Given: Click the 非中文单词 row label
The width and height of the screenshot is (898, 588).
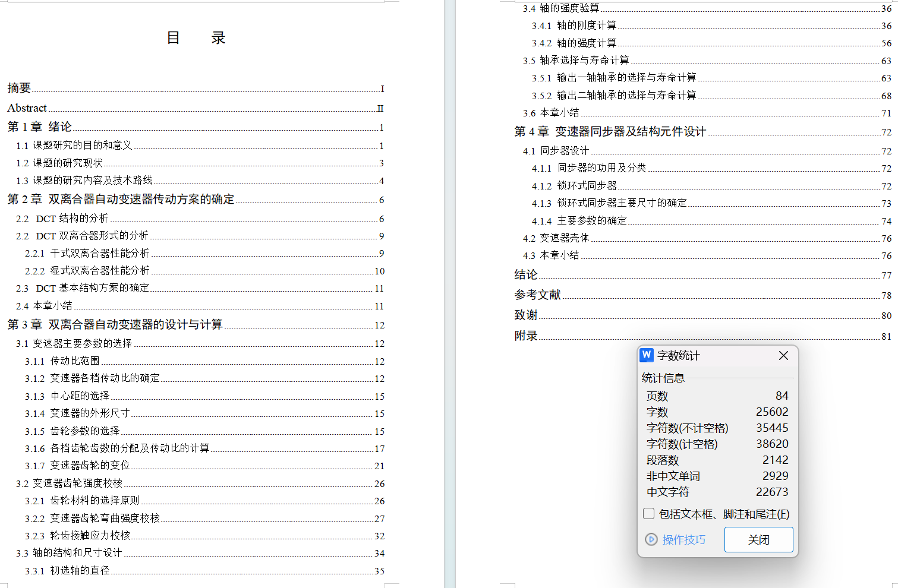Looking at the screenshot, I should [673, 476].
